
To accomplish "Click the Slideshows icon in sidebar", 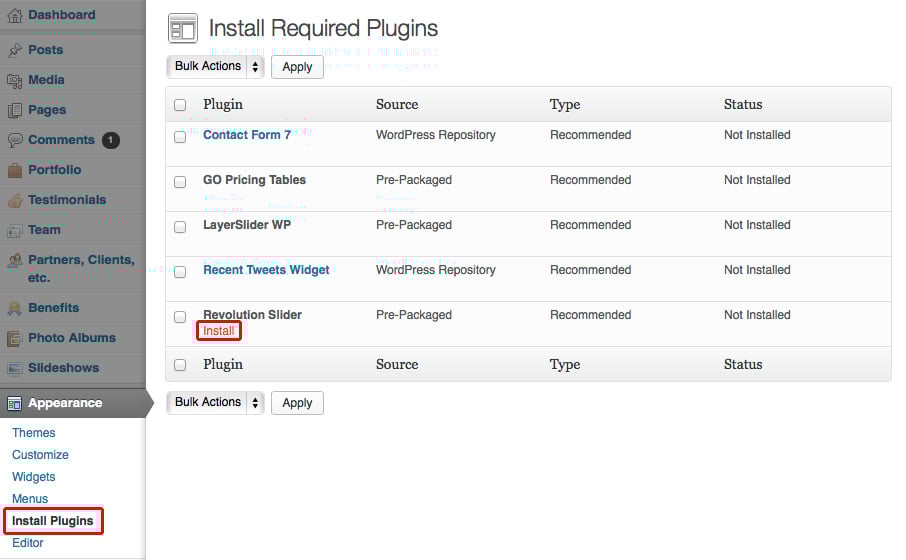I will pos(15,368).
